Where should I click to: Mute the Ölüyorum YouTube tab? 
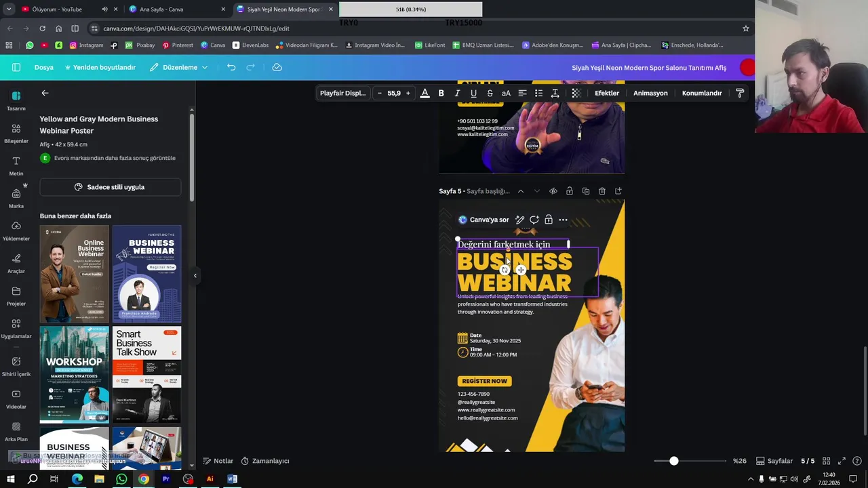104,9
